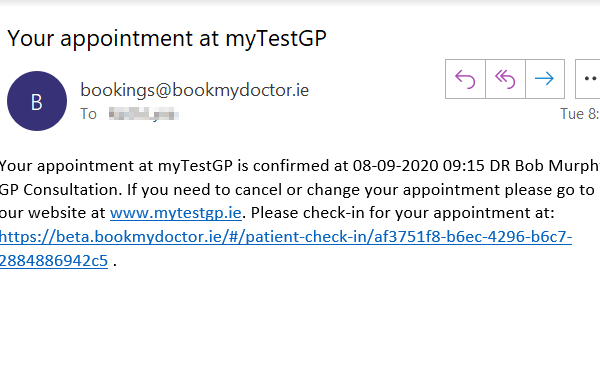The image size is (600, 390).
Task: Click the appointment date 08-09-2020 in the body
Action: click(x=395, y=166)
